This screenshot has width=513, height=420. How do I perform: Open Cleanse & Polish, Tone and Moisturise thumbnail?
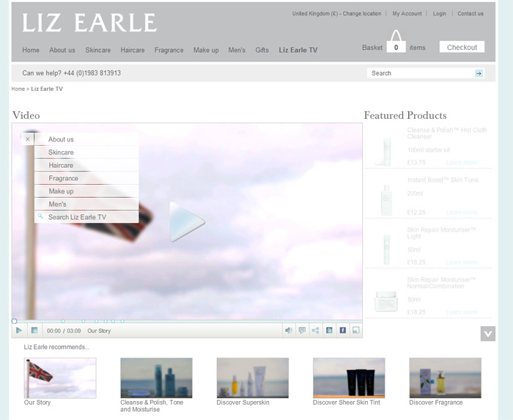(156, 377)
